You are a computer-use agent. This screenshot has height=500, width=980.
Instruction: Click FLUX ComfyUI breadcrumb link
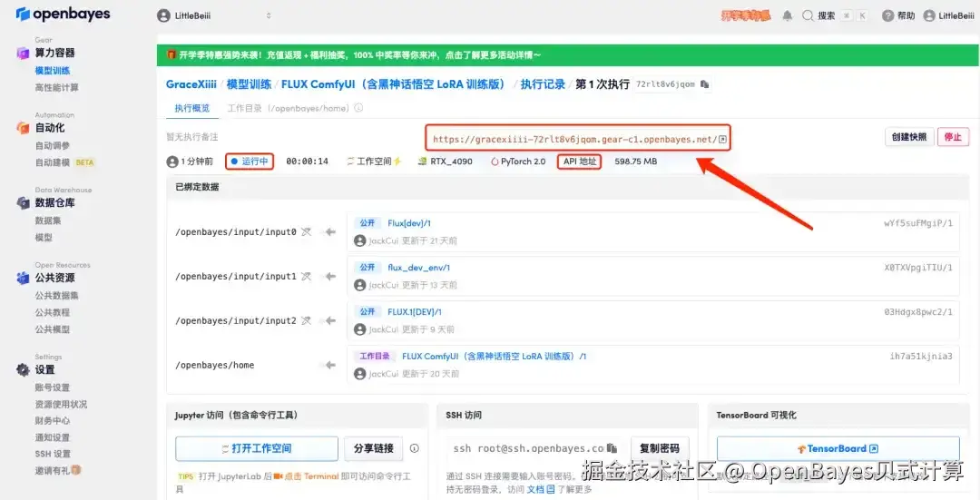click(x=395, y=84)
